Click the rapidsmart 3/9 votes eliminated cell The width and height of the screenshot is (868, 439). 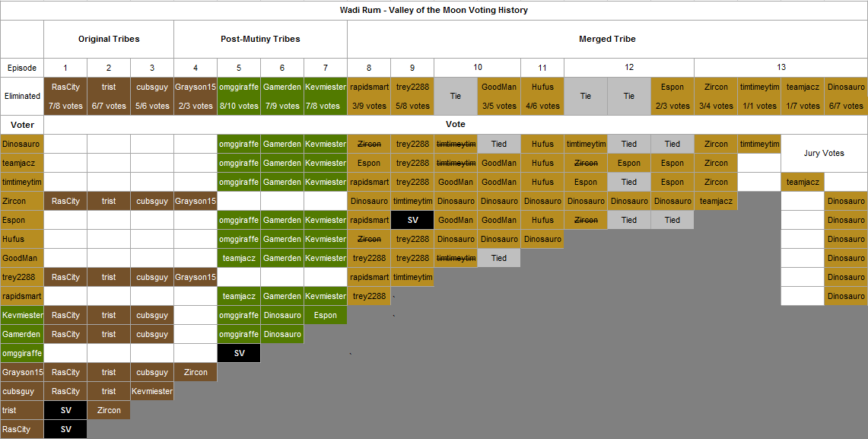(369, 96)
